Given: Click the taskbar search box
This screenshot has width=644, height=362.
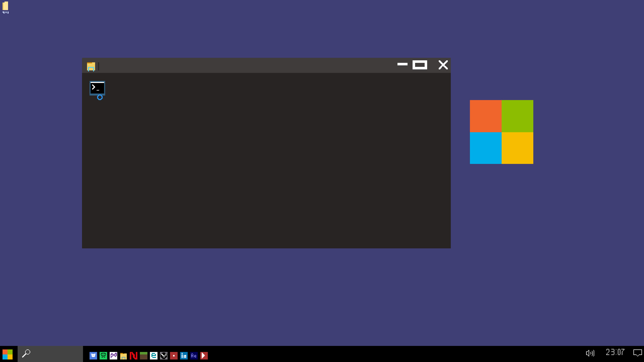Looking at the screenshot, I should [x=50, y=354].
